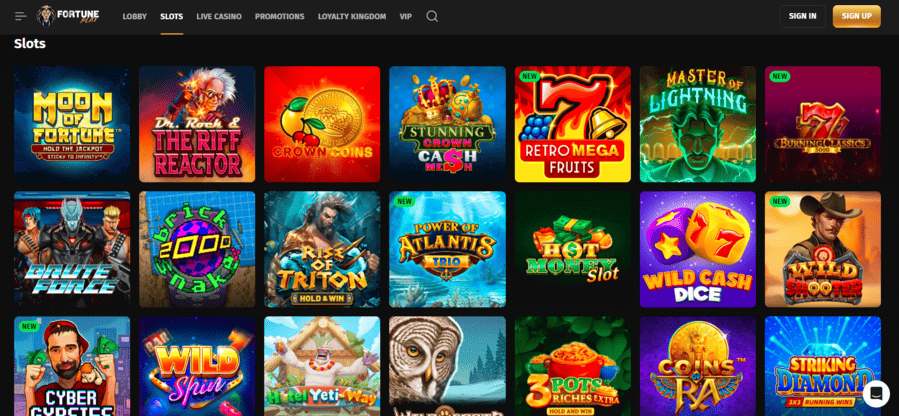Screen dimensions: 899x416
Task: Launch Moon of Fortune slot
Action: coord(72,124)
